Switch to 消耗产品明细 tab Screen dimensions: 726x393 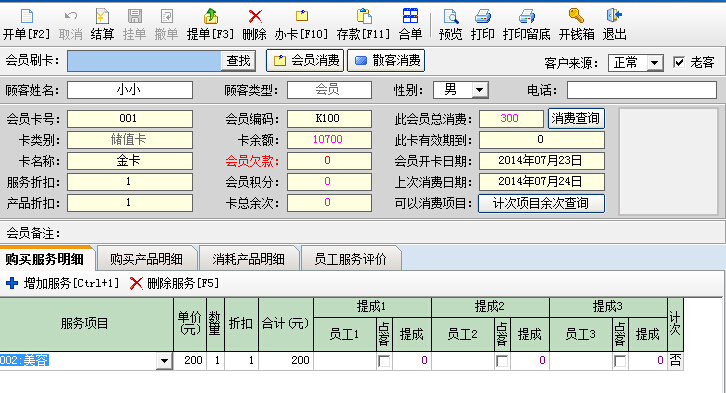pyautogui.click(x=249, y=259)
